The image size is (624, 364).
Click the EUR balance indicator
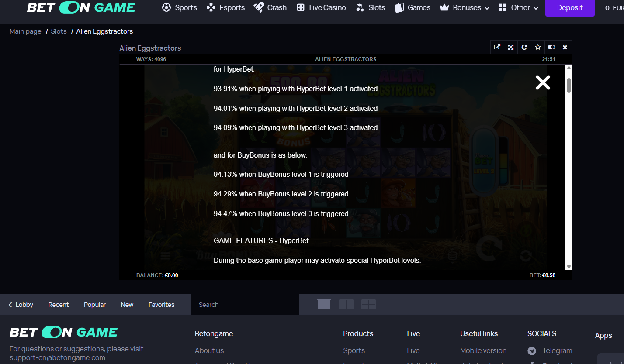coord(614,8)
